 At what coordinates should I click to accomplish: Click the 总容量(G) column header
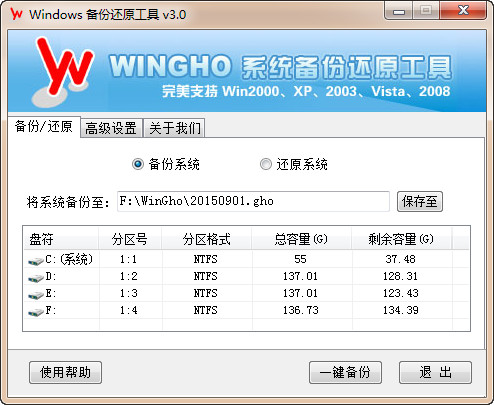pos(301,239)
